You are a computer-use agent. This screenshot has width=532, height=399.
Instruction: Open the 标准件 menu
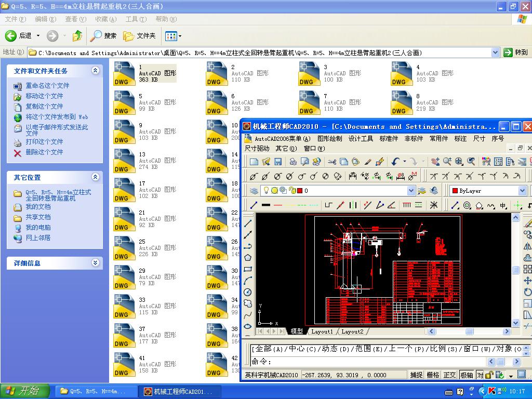click(x=389, y=139)
